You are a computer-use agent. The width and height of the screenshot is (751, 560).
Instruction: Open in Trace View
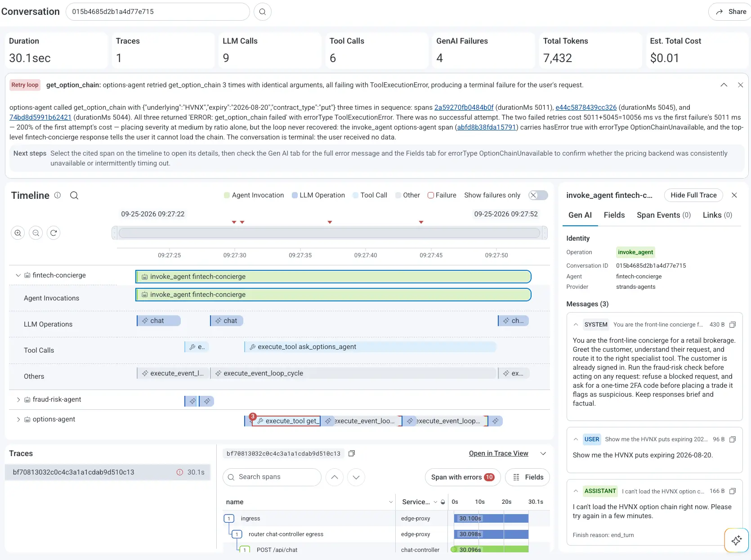[x=498, y=453]
